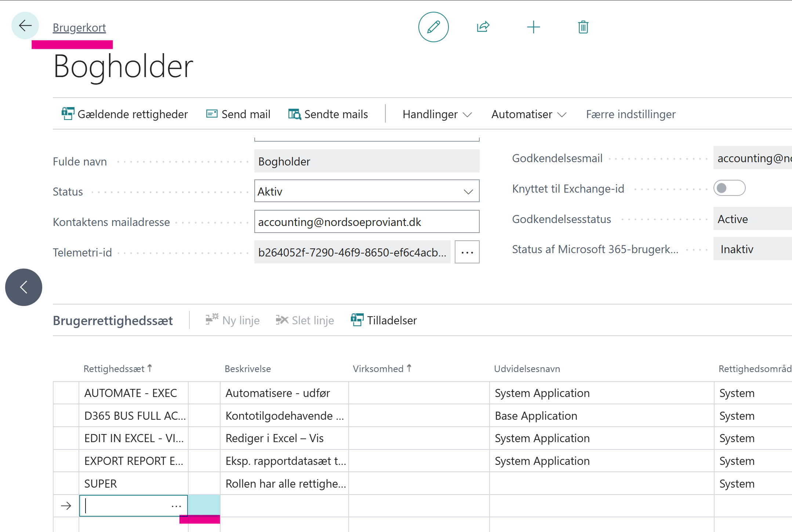
Task: Click the Kontaktens mailadresse field
Action: (x=367, y=222)
